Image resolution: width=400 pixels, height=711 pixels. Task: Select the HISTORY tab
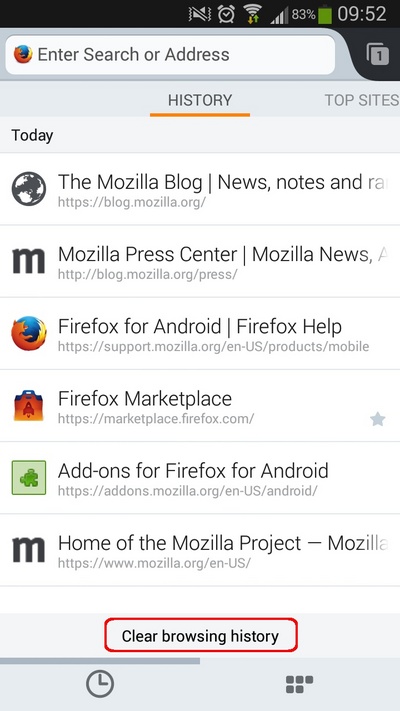coord(200,100)
